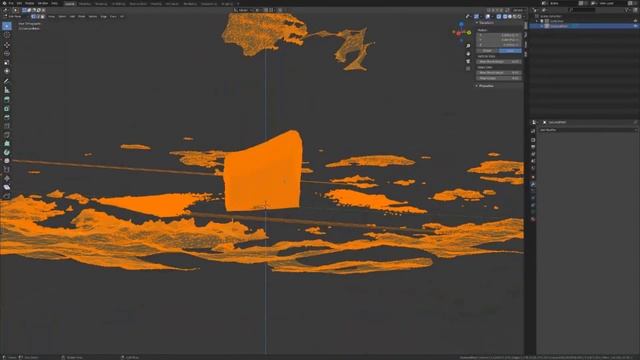Switch to the Modeling workspace tab
The image size is (640, 360).
(x=84, y=4)
